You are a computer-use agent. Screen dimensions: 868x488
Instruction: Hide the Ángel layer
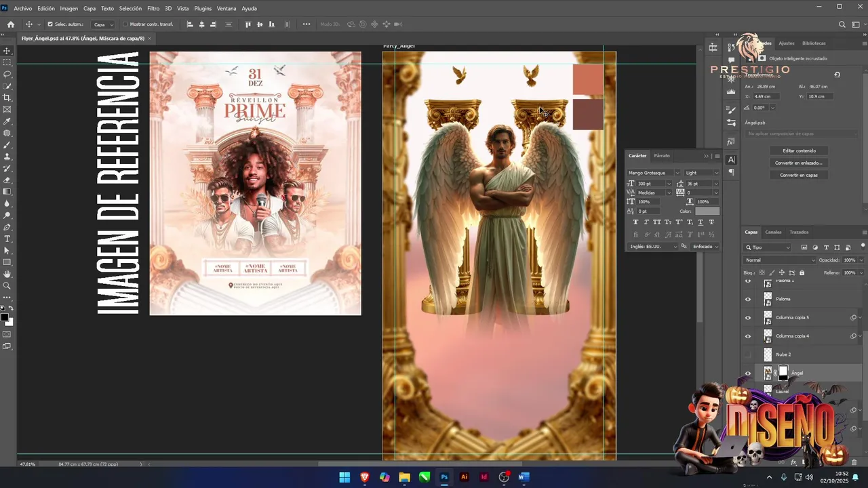(748, 373)
